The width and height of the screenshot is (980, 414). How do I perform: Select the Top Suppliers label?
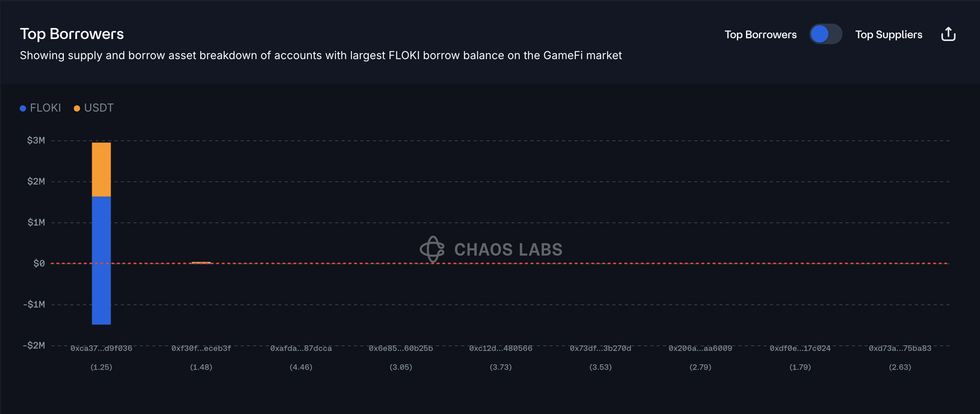point(889,35)
